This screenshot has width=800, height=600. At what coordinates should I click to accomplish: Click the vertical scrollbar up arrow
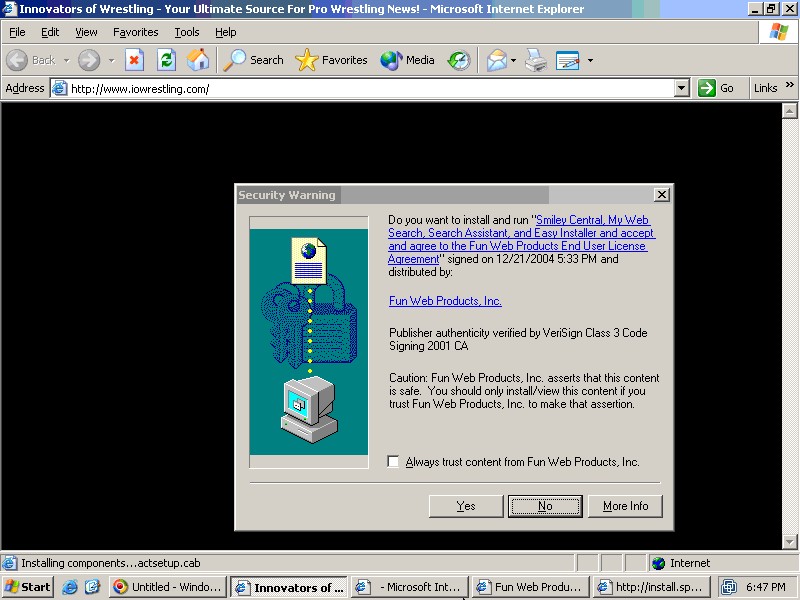point(789,110)
